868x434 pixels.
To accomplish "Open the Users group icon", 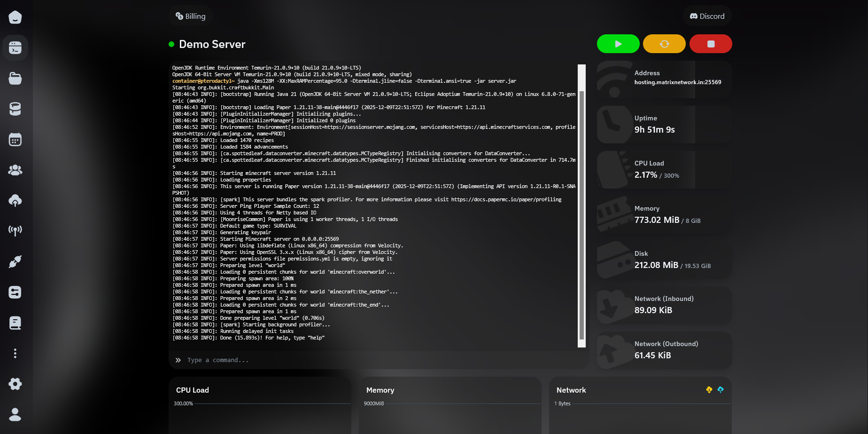I will 15,170.
